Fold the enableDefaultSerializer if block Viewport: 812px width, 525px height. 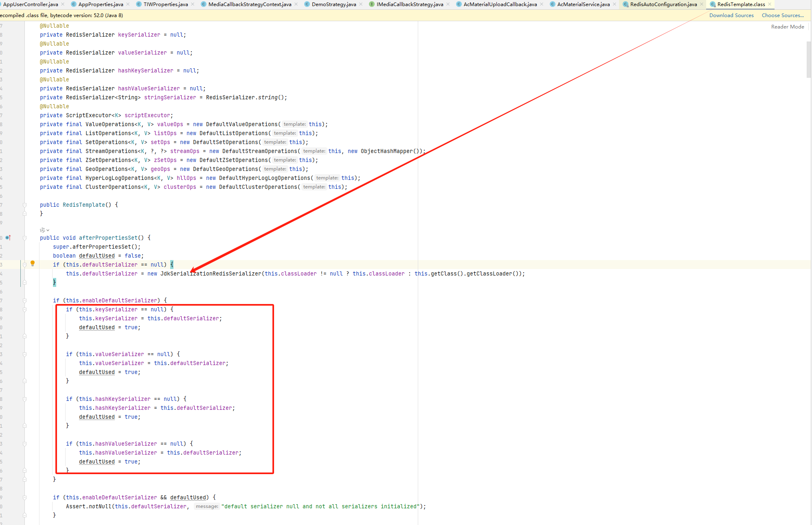(x=24, y=301)
